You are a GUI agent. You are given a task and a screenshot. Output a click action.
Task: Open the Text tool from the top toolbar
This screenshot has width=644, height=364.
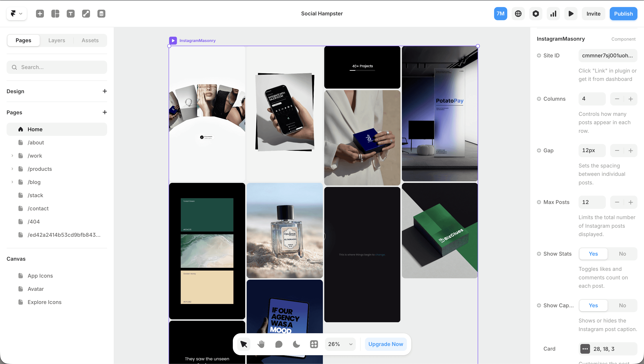point(71,14)
